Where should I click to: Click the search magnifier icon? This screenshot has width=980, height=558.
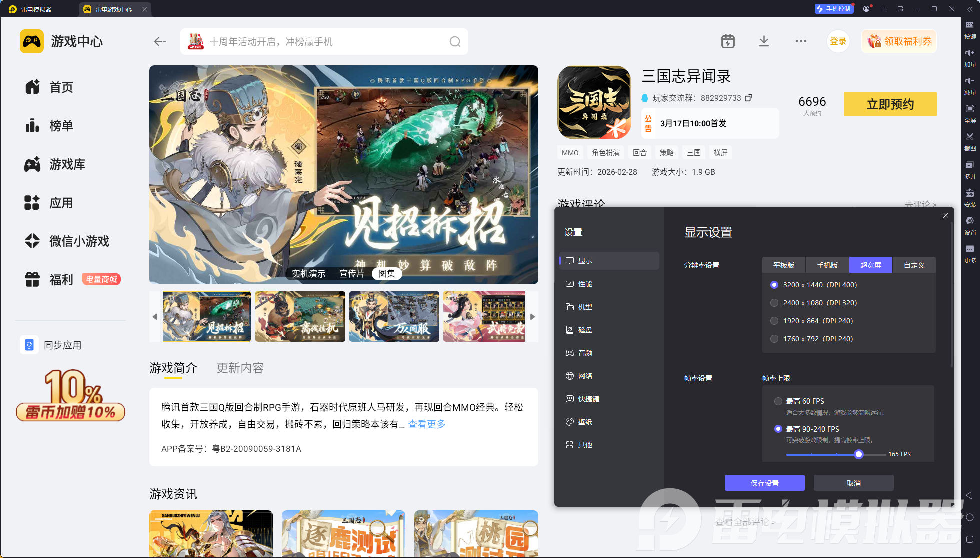coord(455,42)
